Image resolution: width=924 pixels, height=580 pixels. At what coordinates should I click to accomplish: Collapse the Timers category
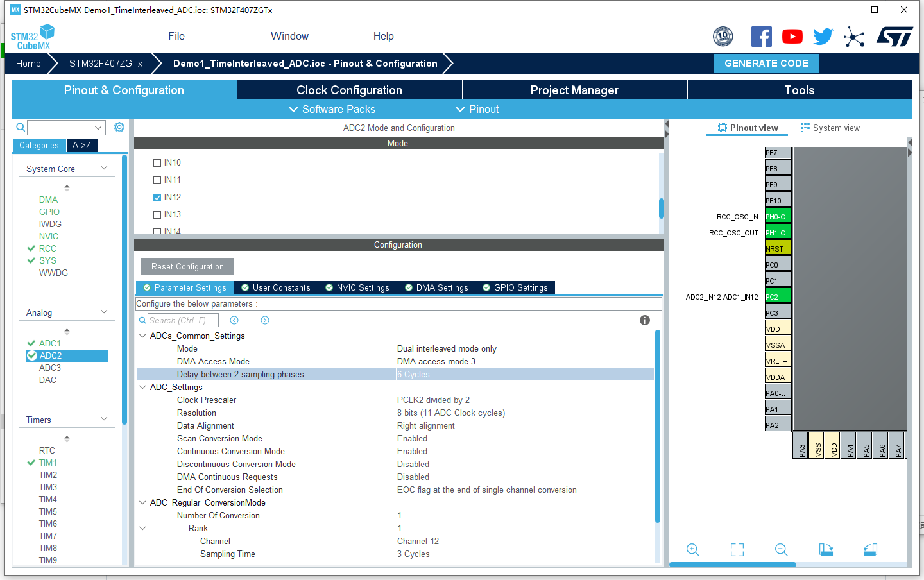pyautogui.click(x=104, y=419)
